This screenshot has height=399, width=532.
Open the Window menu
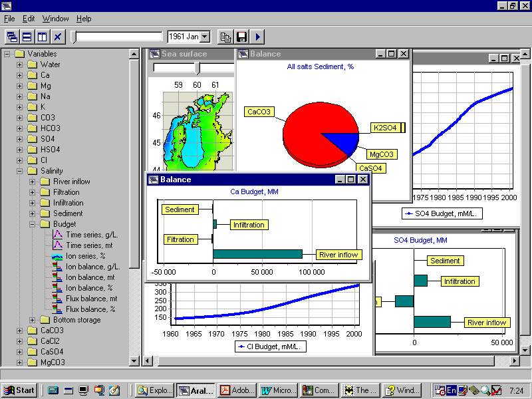(x=55, y=19)
